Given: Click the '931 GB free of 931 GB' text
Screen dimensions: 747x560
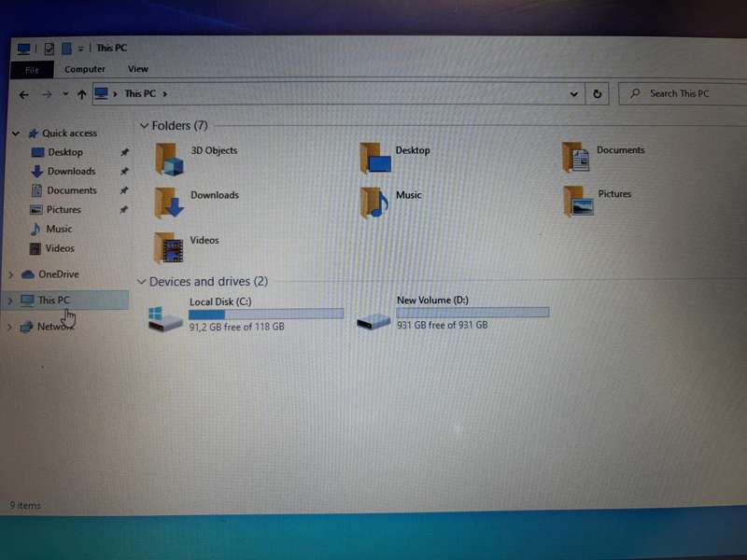Looking at the screenshot, I should pos(443,325).
